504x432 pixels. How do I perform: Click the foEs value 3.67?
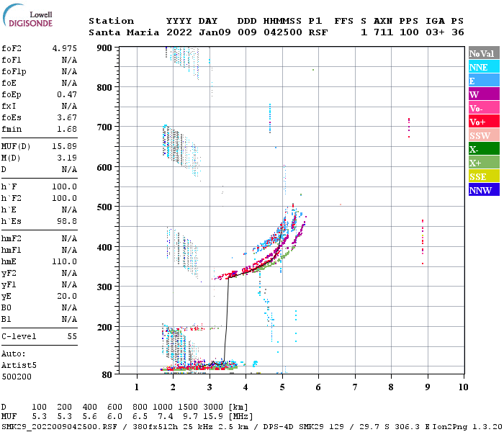[x=67, y=117]
